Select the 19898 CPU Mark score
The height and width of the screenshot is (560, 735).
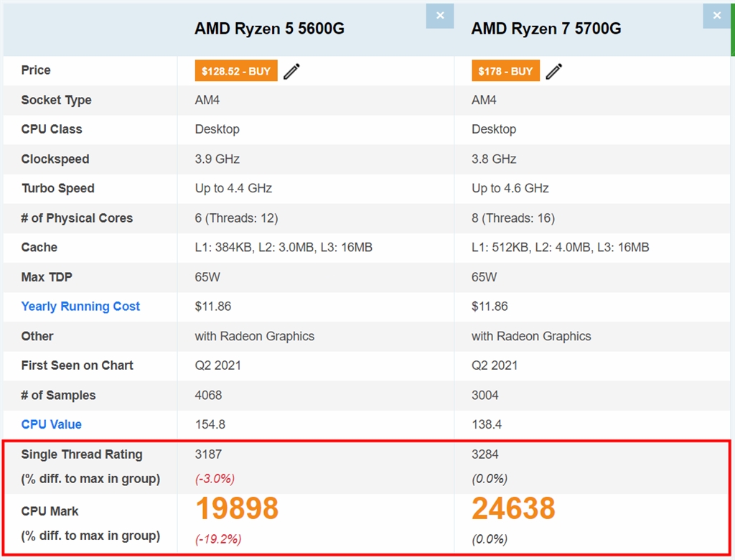(237, 509)
